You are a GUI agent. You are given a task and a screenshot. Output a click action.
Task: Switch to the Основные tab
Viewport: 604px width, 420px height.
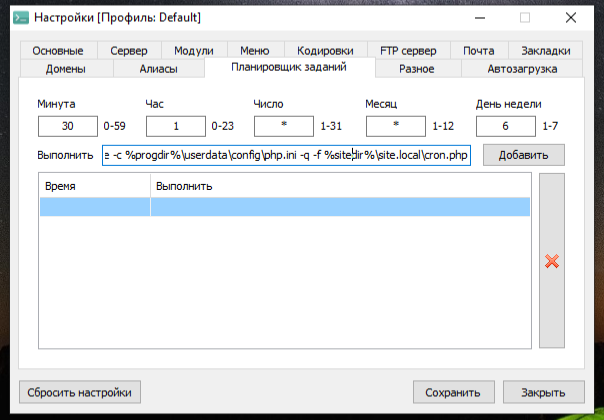(64, 51)
